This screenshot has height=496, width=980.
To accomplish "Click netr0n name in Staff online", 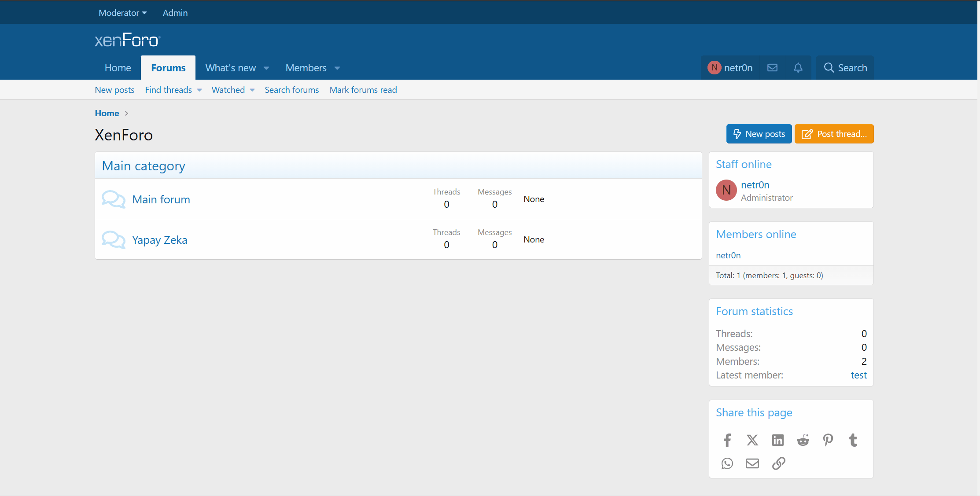I will pyautogui.click(x=755, y=185).
